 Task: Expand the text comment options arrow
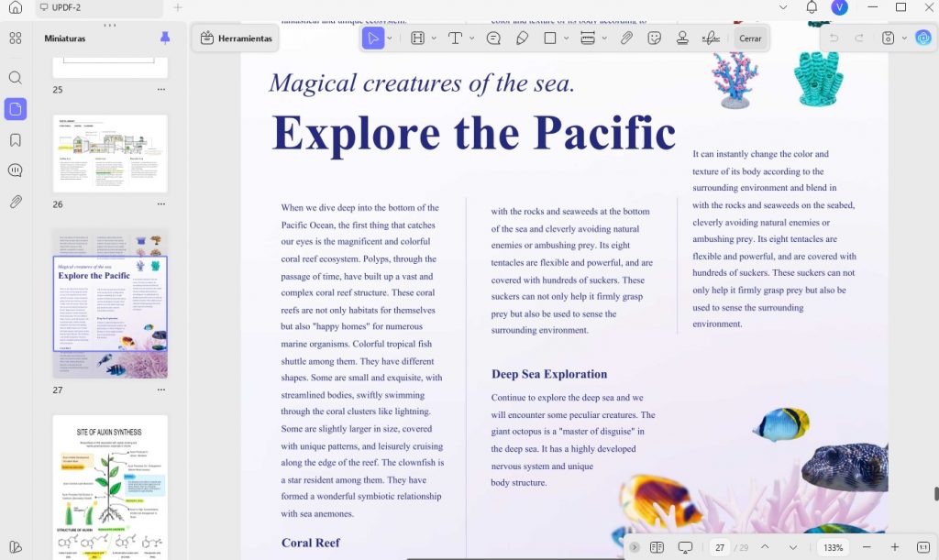(x=472, y=38)
